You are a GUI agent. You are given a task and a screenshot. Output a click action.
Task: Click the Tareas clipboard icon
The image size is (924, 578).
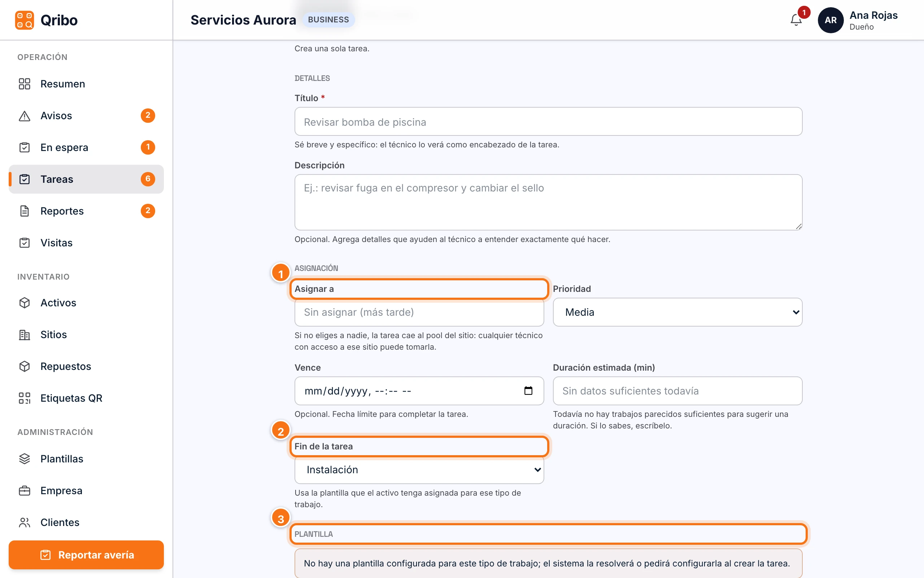click(x=25, y=179)
